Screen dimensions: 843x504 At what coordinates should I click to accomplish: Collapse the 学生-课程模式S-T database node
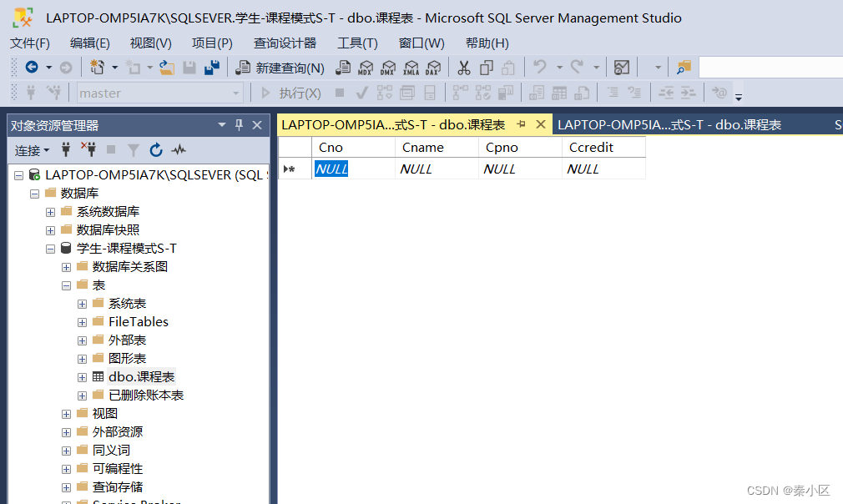point(51,249)
